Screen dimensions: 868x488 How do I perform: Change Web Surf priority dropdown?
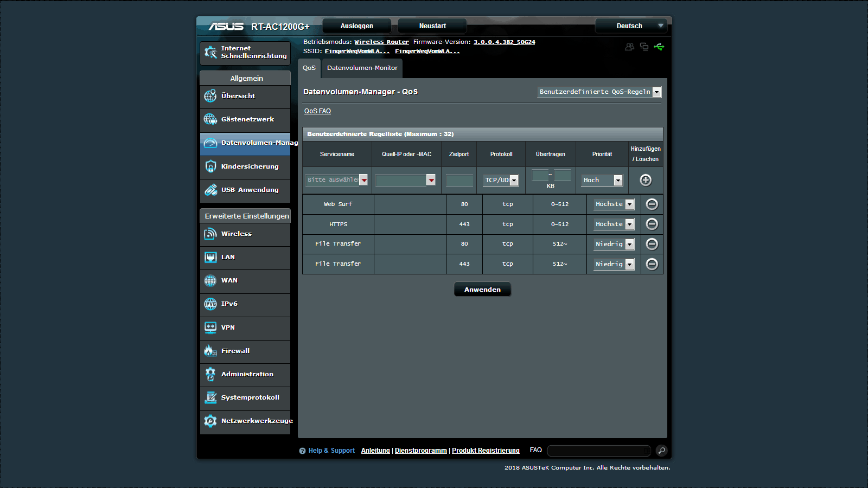pos(614,204)
